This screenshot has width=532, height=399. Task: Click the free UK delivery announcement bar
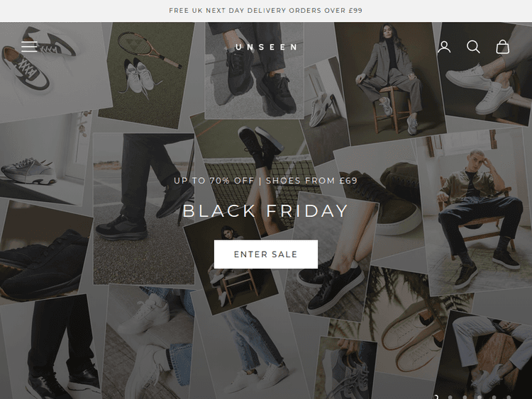pos(266,11)
